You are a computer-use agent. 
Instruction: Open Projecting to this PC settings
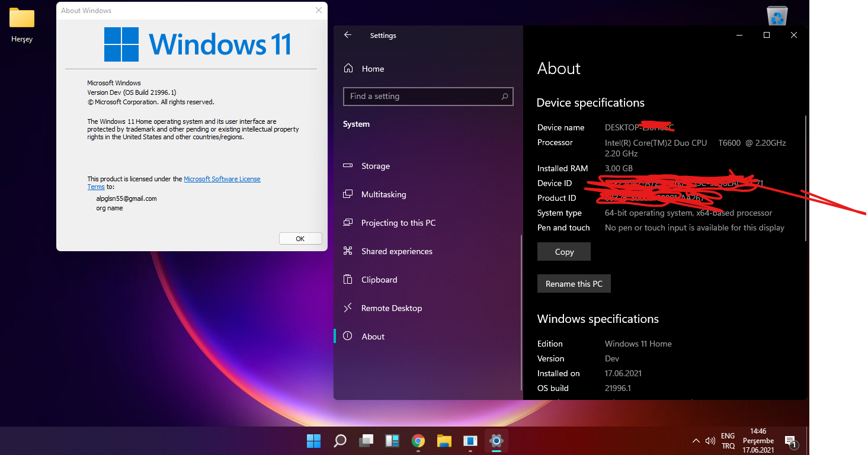(x=427, y=223)
